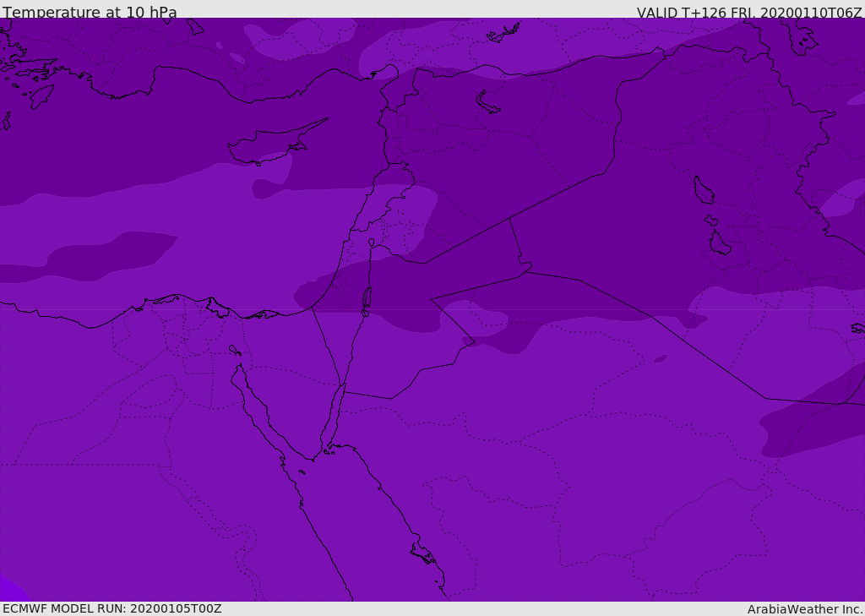Click the Sea of Galilee outline

pos(372,243)
